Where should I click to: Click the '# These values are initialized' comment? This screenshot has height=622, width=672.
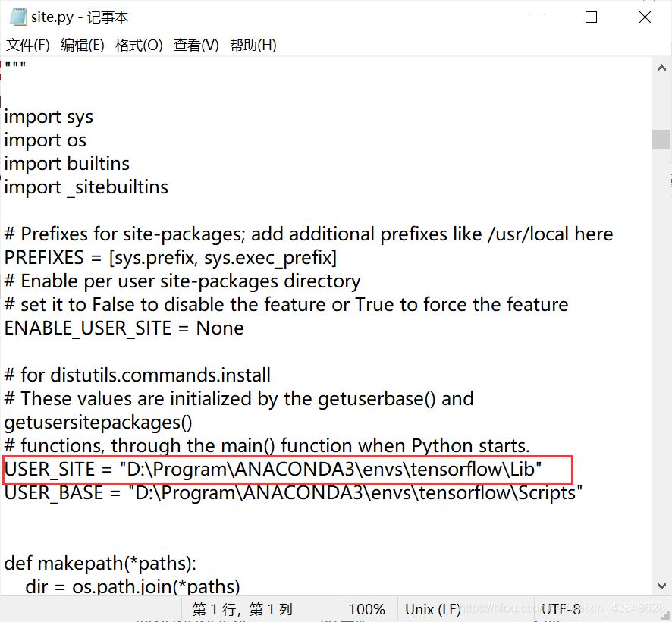[239, 399]
